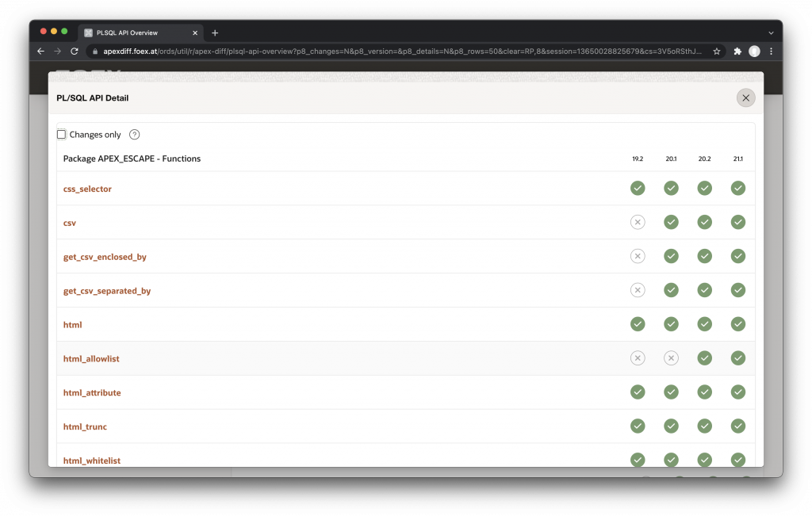
Task: Open the help icon beside Changes only
Action: [134, 135]
